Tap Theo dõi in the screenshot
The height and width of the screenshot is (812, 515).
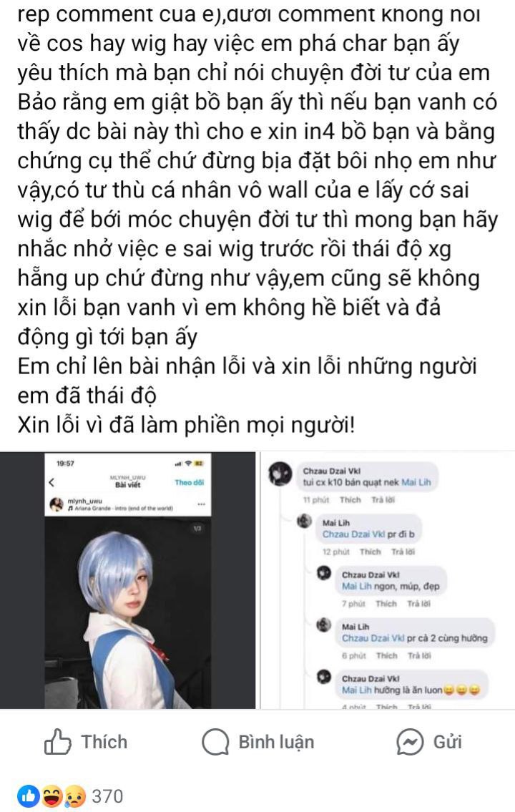(x=190, y=482)
